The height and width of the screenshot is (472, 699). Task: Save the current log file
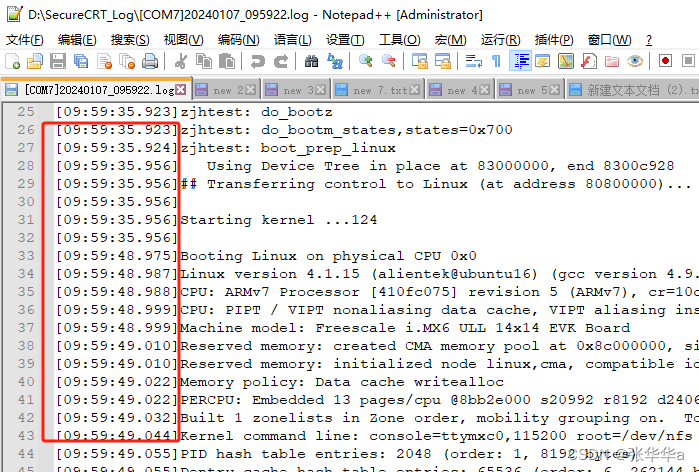(x=58, y=61)
